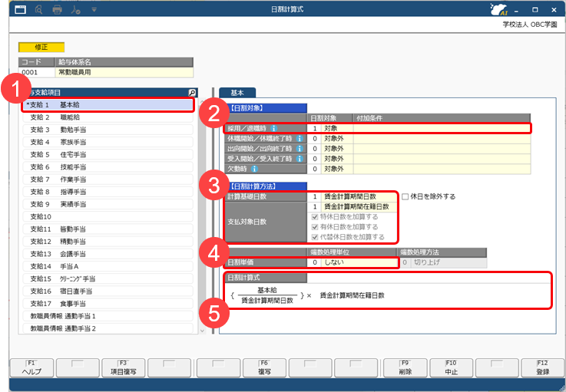Image resolution: width=566 pixels, height=392 pixels.
Task: Click F9 削除 button
Action: coord(405,368)
